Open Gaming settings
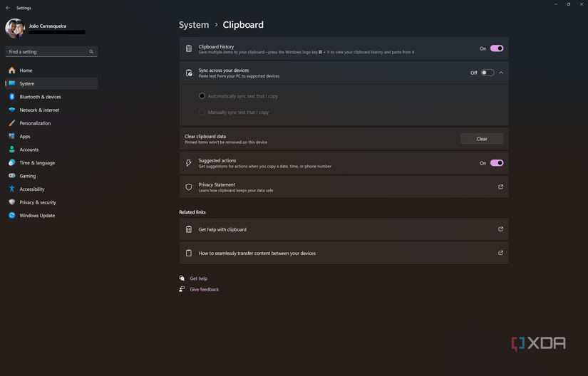This screenshot has height=376, width=588. coord(51,176)
